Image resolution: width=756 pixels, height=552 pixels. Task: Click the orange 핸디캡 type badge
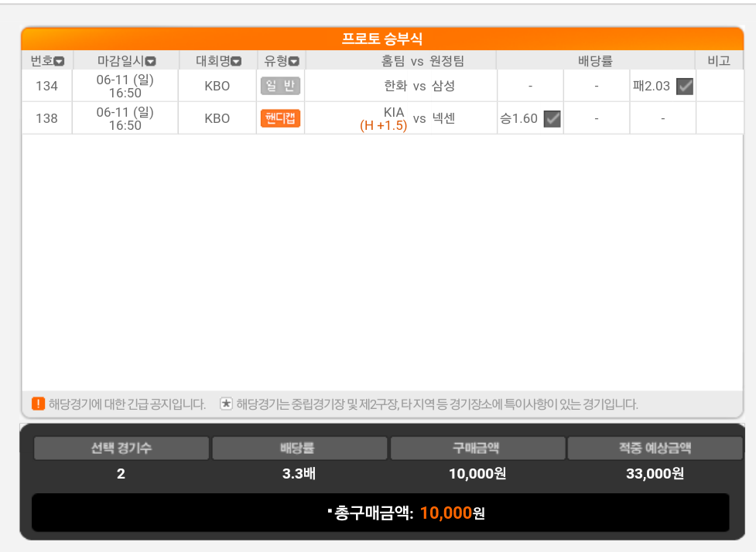[280, 118]
